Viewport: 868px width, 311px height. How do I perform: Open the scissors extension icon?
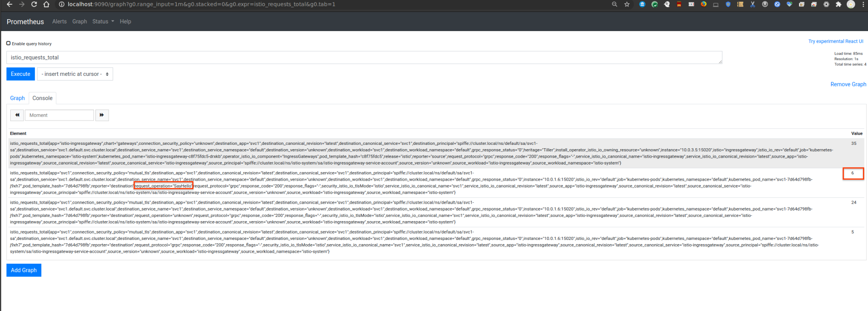point(753,4)
